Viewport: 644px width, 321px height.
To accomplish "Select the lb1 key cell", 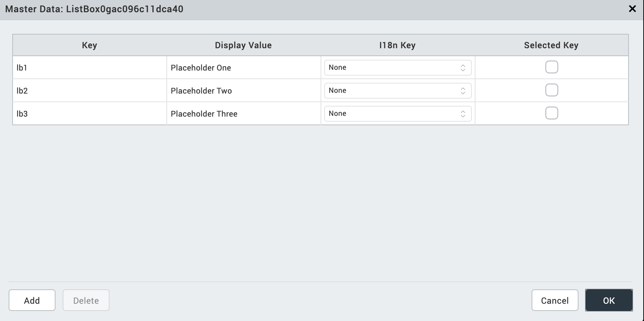I will [89, 68].
